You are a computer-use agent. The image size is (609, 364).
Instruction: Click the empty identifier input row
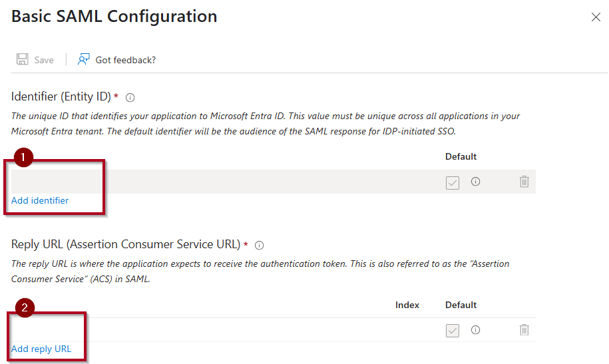[x=225, y=182]
